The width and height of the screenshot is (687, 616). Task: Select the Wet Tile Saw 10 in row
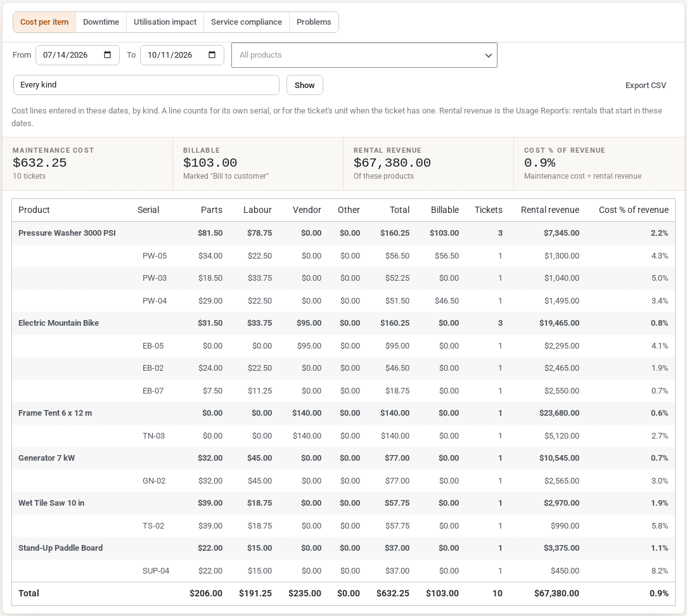click(343, 503)
